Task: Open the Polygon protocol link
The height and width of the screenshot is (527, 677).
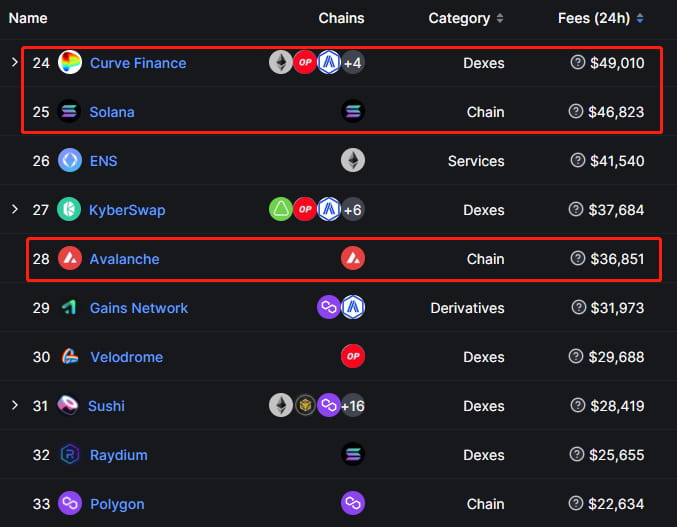Action: 117,504
